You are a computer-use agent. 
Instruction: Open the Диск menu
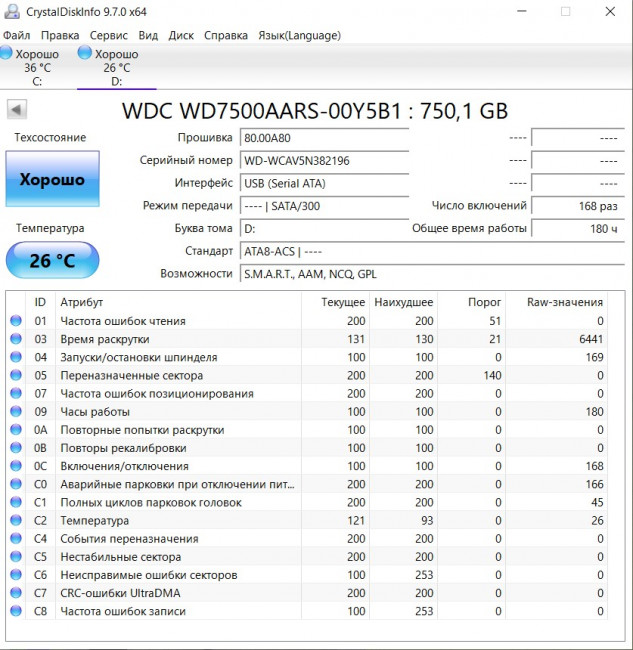[181, 36]
